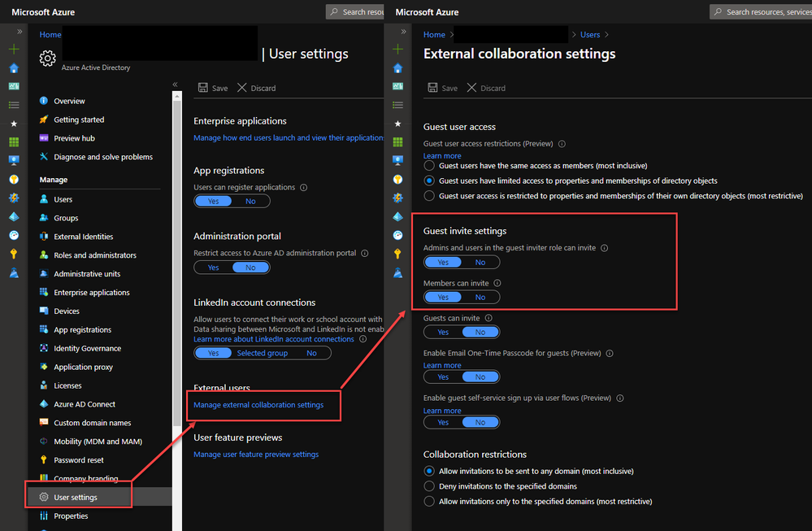Image resolution: width=812 pixels, height=531 pixels.
Task: Click the Properties bars icon
Action: (x=44, y=516)
